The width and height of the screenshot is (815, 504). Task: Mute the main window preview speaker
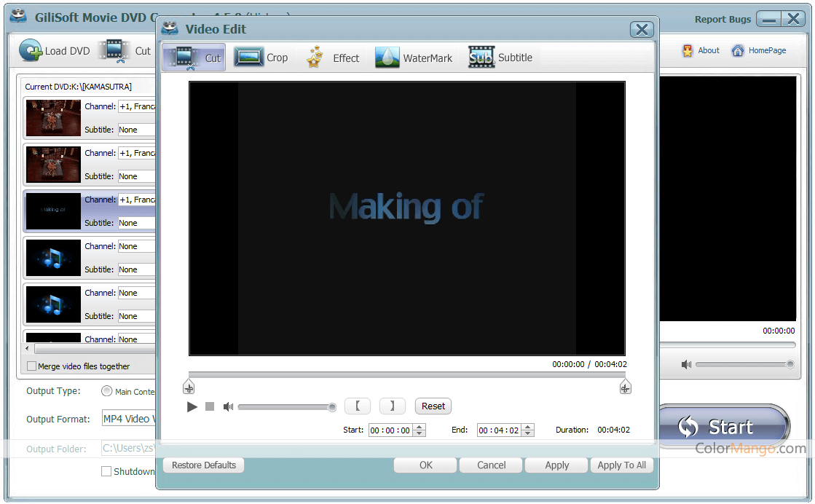pyautogui.click(x=686, y=365)
